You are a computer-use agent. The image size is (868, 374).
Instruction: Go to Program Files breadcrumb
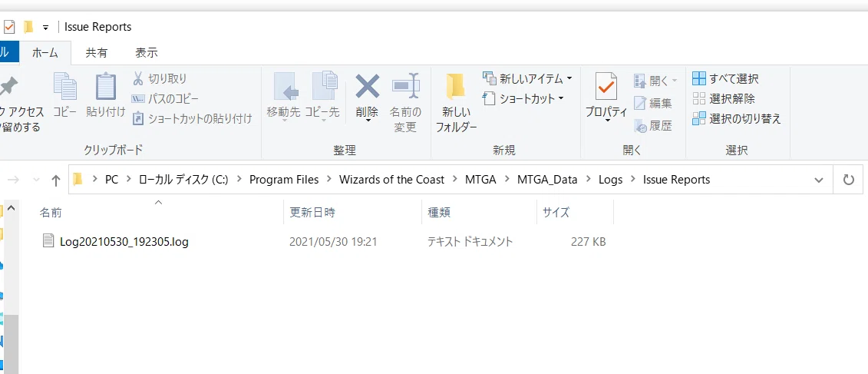(284, 180)
